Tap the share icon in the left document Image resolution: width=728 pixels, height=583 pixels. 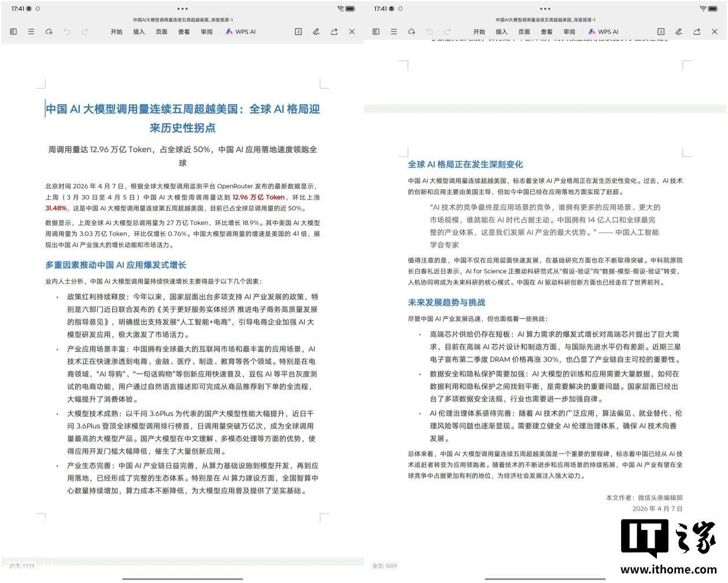[x=334, y=32]
